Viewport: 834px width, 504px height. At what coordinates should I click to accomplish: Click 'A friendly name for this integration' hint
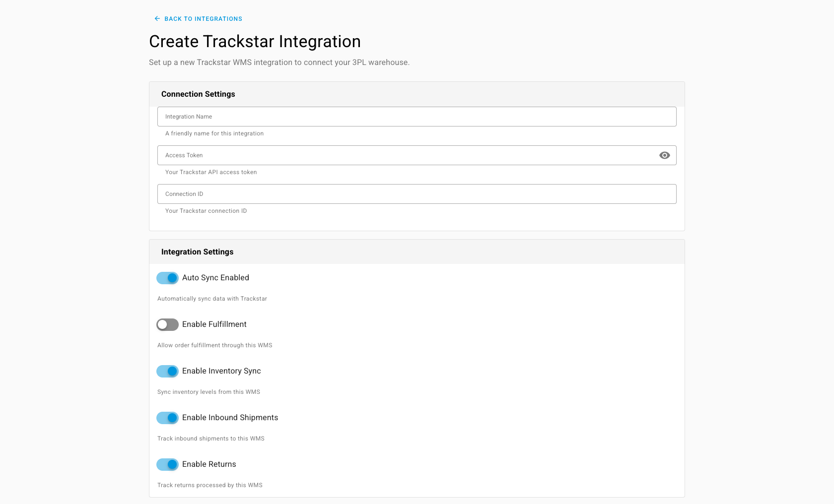click(x=214, y=133)
